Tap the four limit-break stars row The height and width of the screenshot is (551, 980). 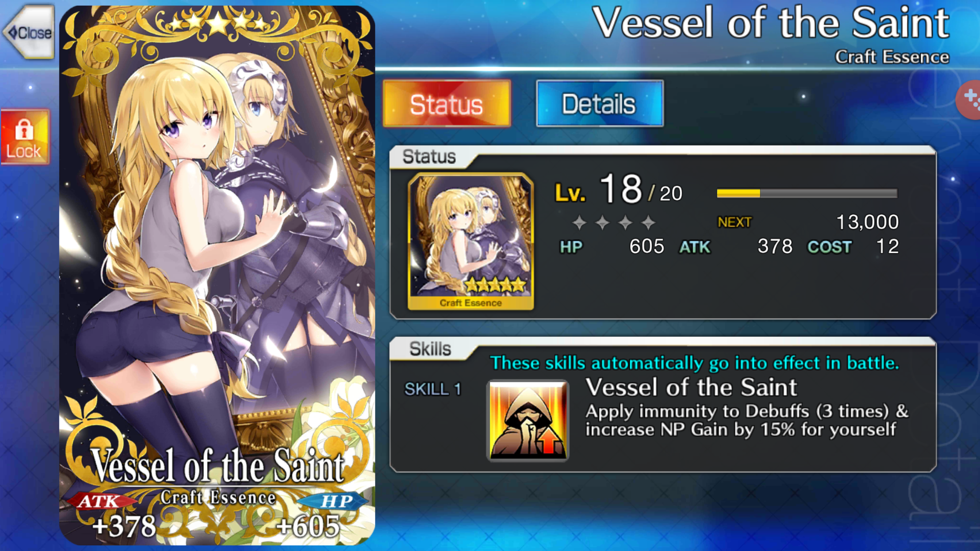[614, 222]
